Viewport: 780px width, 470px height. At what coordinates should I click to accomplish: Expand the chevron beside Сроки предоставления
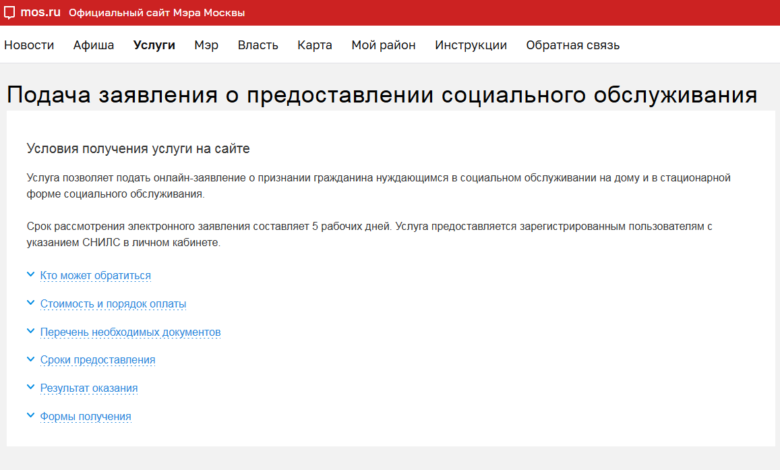(x=31, y=359)
